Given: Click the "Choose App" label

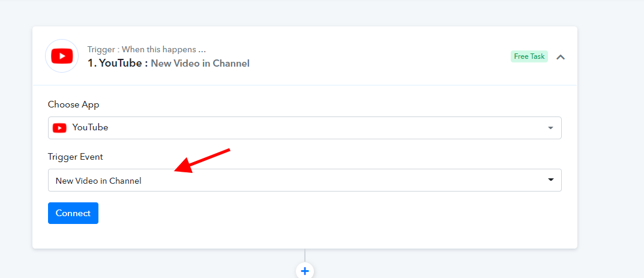Looking at the screenshot, I should click(73, 104).
